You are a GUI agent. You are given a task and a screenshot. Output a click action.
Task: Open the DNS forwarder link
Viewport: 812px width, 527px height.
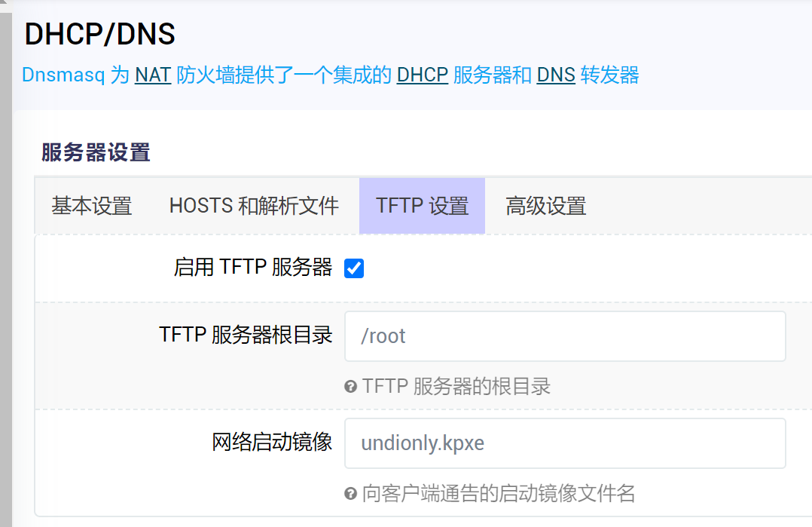(555, 75)
